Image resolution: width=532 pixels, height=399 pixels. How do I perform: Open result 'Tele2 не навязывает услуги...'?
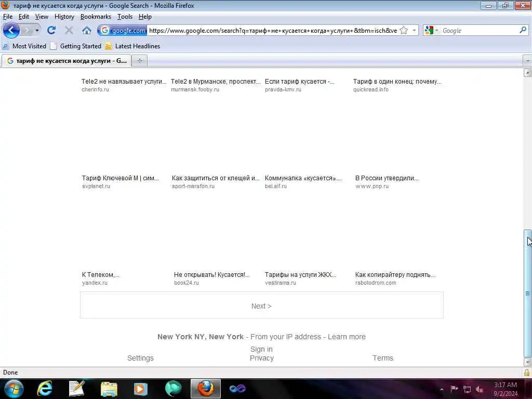[124, 82]
